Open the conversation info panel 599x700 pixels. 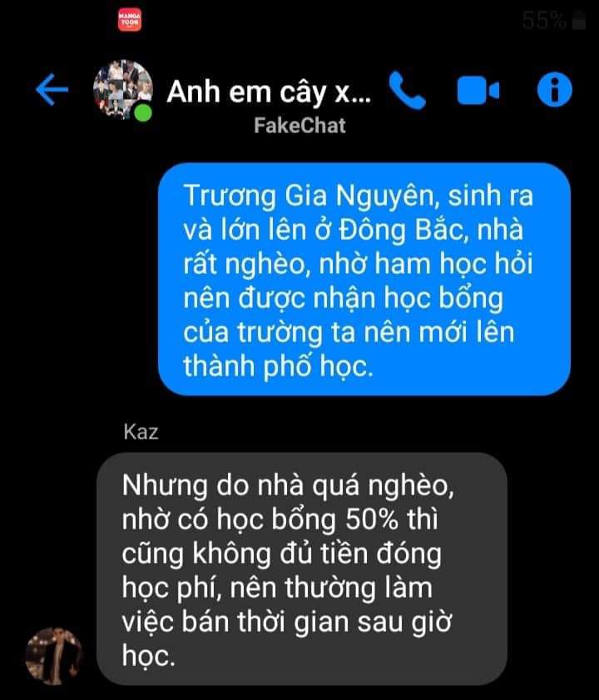click(554, 90)
